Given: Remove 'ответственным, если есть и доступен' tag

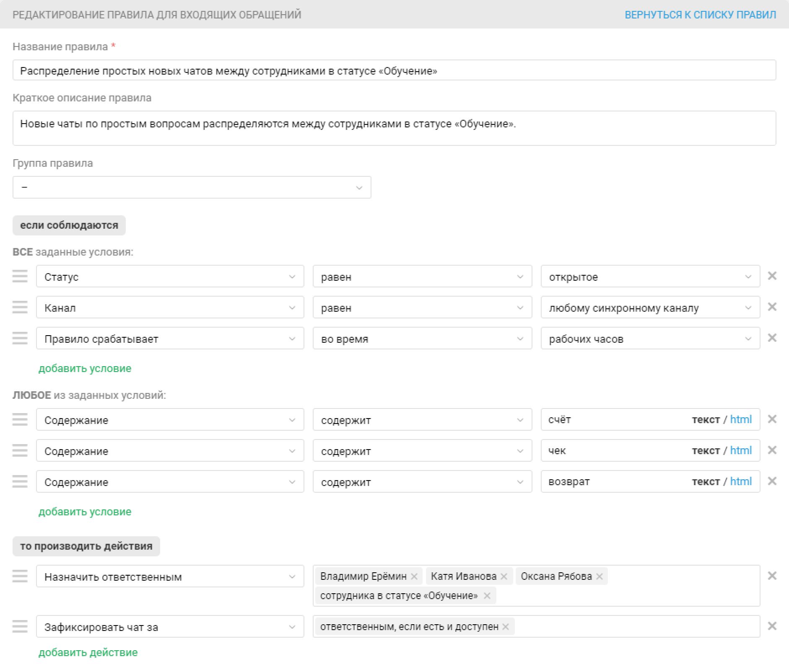Looking at the screenshot, I should click(x=506, y=627).
